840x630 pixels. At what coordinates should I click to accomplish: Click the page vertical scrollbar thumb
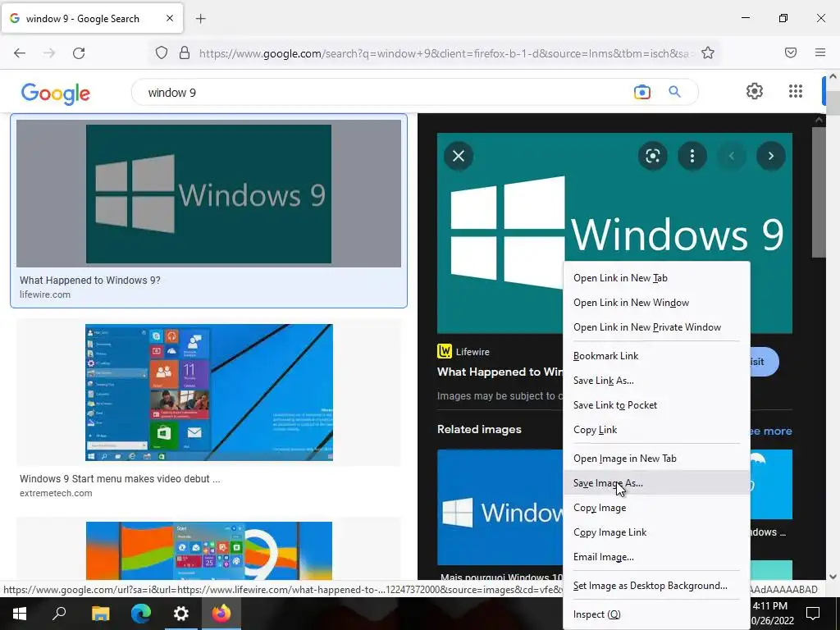coord(833,103)
